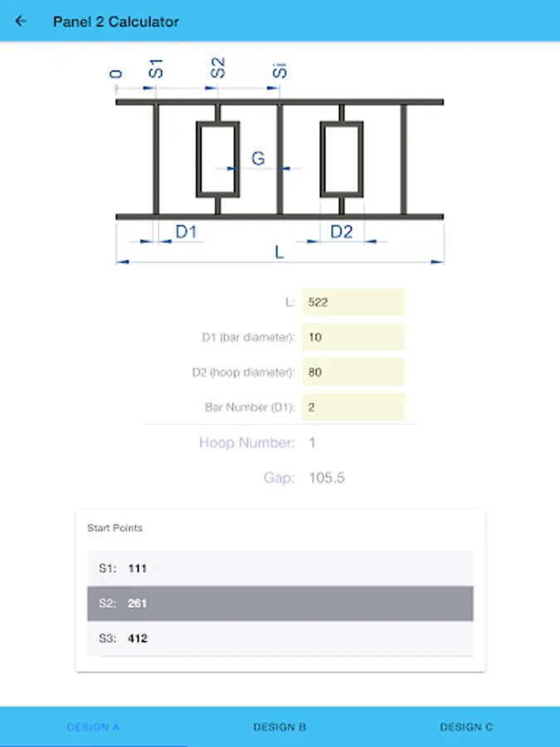Tap the back arrow icon
This screenshot has width=560, height=747.
tap(21, 22)
